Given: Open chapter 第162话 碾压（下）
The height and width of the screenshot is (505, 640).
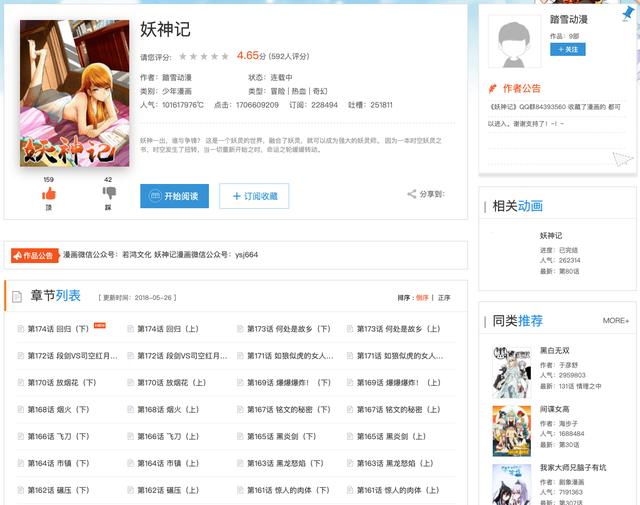Looking at the screenshot, I should (58, 490).
